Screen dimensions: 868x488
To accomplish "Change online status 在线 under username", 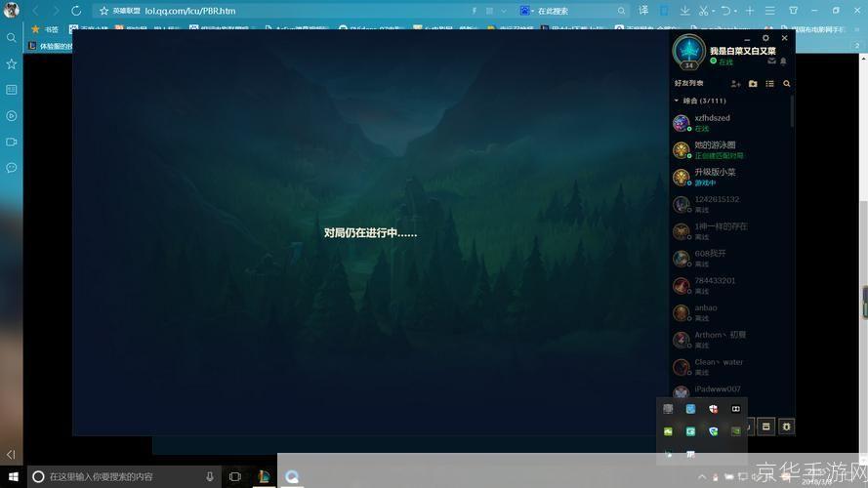I will click(722, 61).
